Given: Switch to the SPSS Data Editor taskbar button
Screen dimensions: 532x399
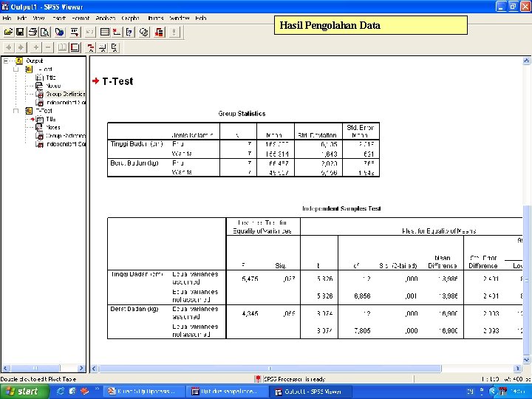Looking at the screenshot, I should pos(228,392).
